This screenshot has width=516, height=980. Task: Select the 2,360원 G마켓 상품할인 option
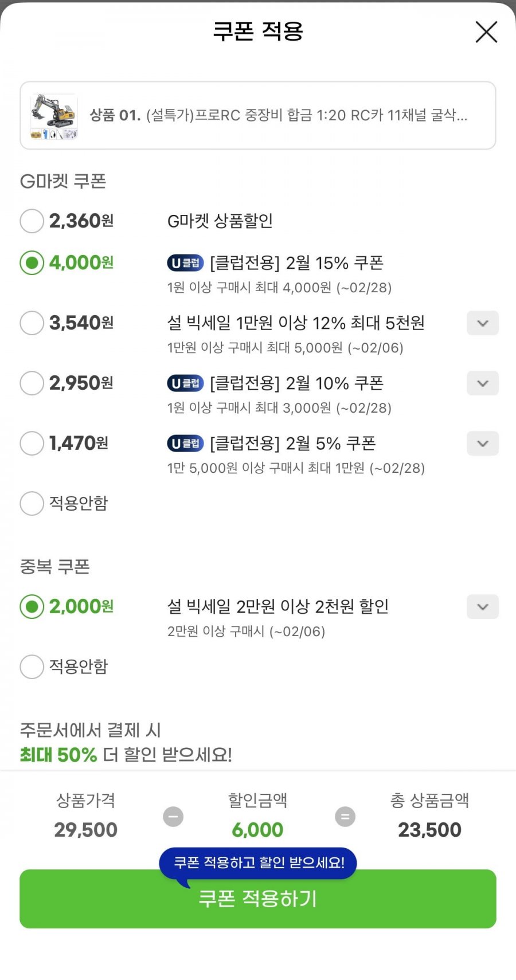click(32, 221)
